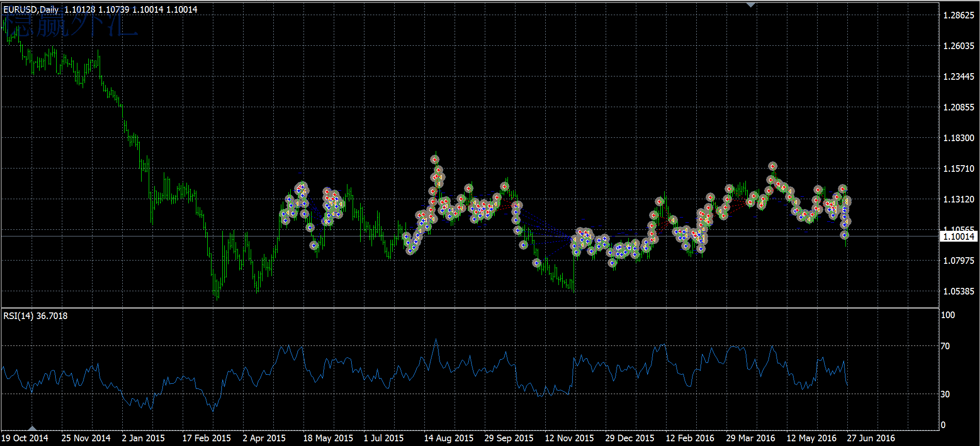The image size is (980, 446).
Task: Click the 1.05385 price scale label
Action: [x=958, y=291]
